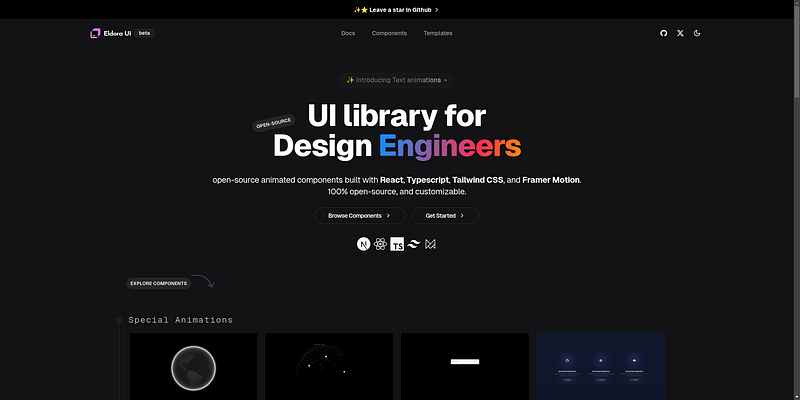The height and width of the screenshot is (400, 800).
Task: Open the dotted arc animation thumbnail
Action: pos(329,366)
